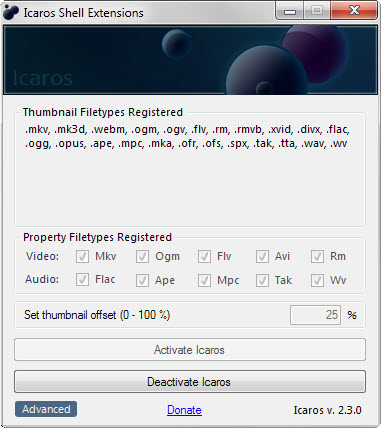Toggle the Mpc audio checkbox

tap(204, 280)
